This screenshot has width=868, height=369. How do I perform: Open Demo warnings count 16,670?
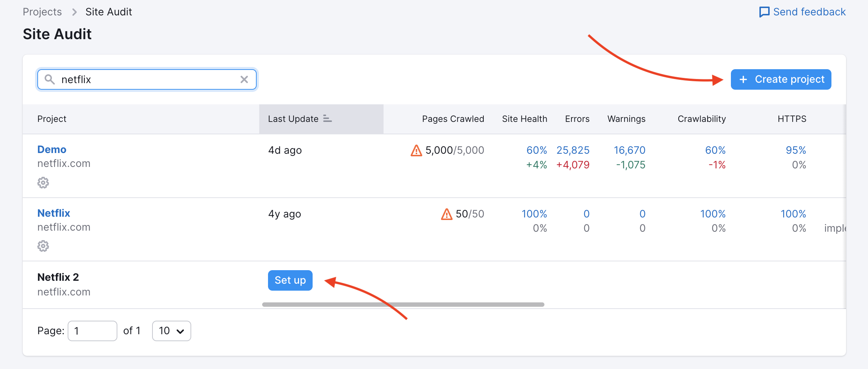coord(630,150)
